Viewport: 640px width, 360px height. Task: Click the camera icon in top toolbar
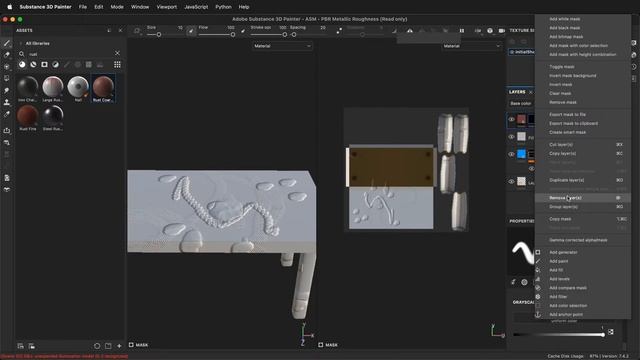[502, 31]
